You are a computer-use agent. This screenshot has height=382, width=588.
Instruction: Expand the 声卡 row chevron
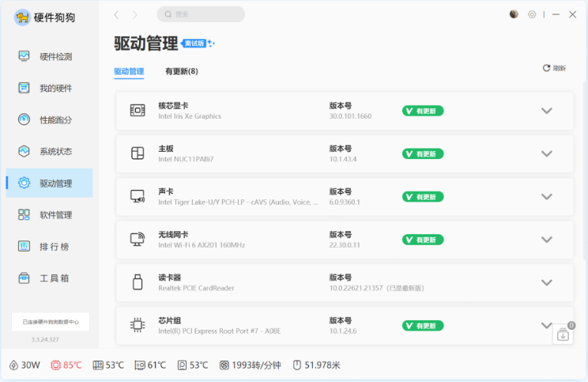pyautogui.click(x=547, y=197)
